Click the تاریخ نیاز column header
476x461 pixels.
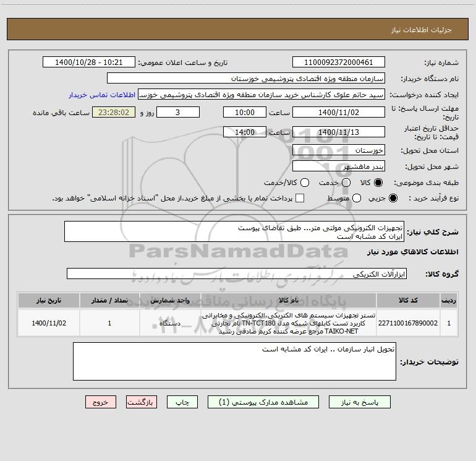[49, 300]
